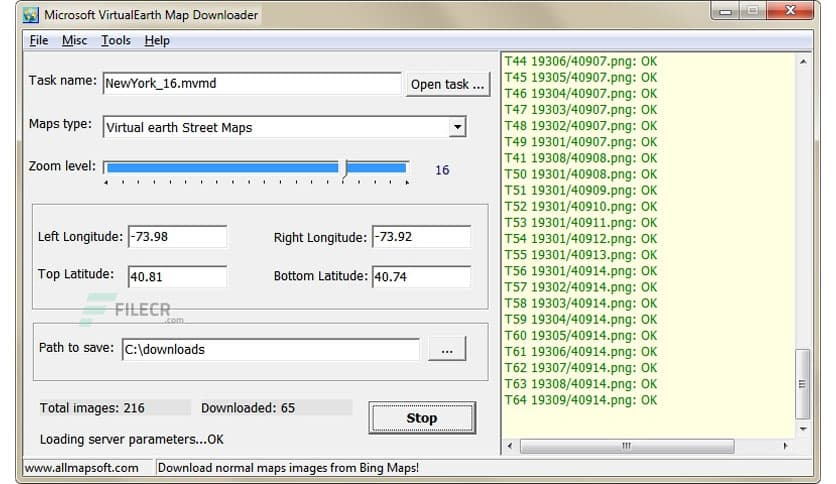Click the Downloaded: 65 text
Image resolution: width=836 pixels, height=484 pixels.
pos(248,408)
